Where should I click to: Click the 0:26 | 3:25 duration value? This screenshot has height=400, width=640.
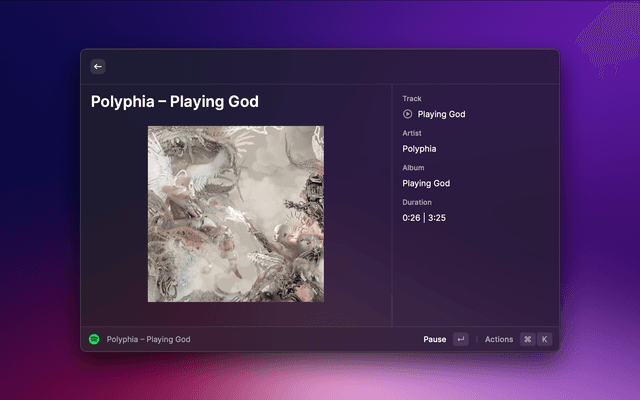424,218
